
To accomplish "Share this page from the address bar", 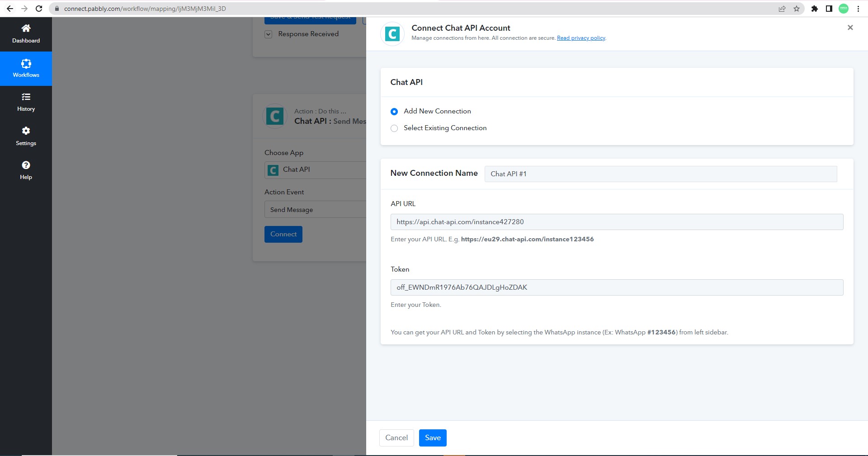I will click(782, 9).
